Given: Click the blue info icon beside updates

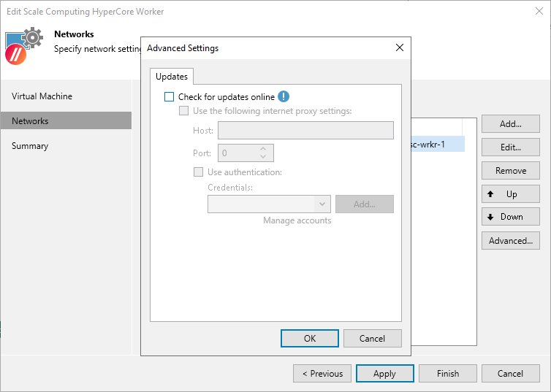Looking at the screenshot, I should pos(284,96).
